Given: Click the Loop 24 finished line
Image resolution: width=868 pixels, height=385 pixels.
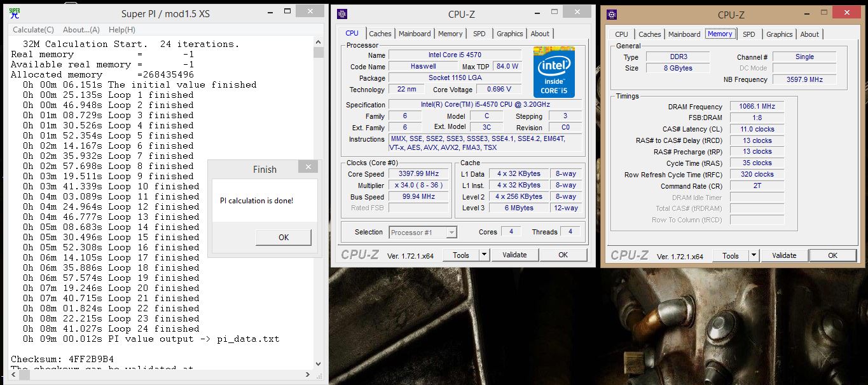Looking at the screenshot, I should click(x=111, y=329).
